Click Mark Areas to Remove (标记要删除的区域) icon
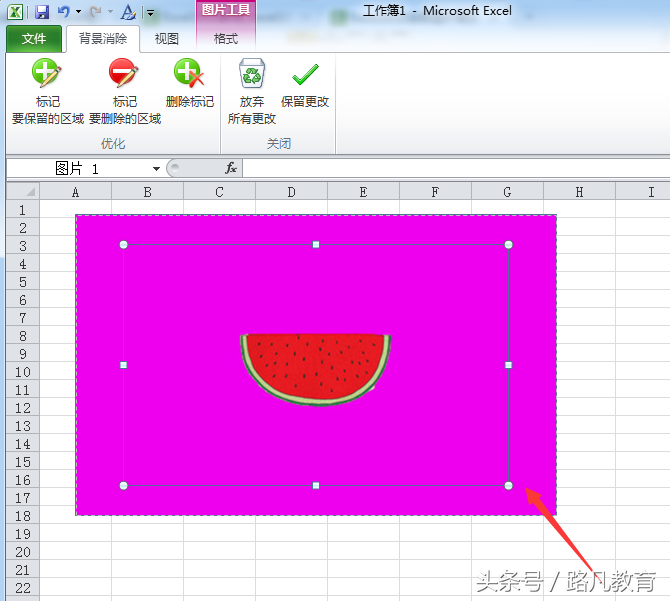The height and width of the screenshot is (601, 670). (x=123, y=73)
